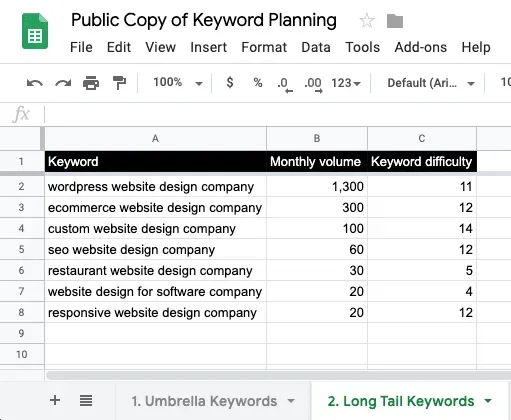This screenshot has height=420, width=511.
Task: Click the monthly volume value 300
Action: [317, 207]
